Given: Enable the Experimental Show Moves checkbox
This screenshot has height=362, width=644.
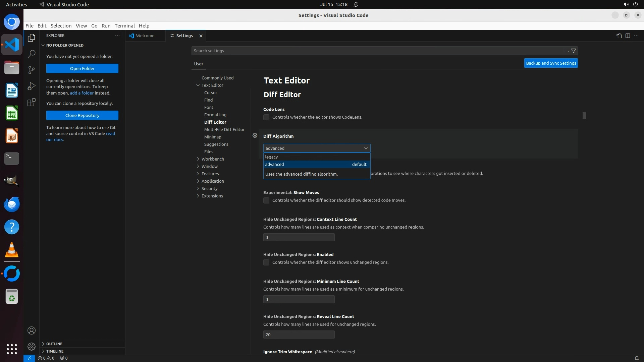Looking at the screenshot, I should (x=266, y=200).
